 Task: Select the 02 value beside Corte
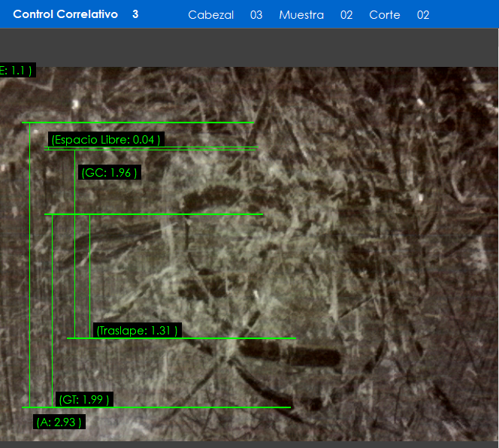tap(423, 15)
